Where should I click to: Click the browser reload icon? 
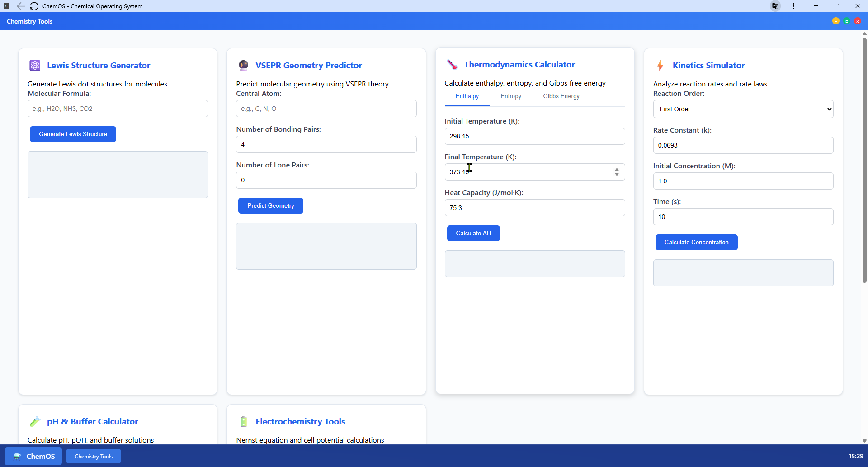tap(34, 6)
